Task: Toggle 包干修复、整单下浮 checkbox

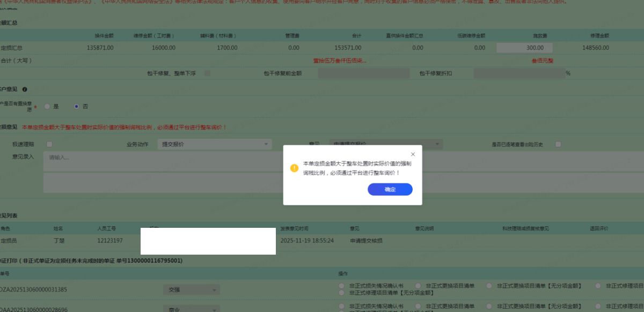Action: coord(208,73)
